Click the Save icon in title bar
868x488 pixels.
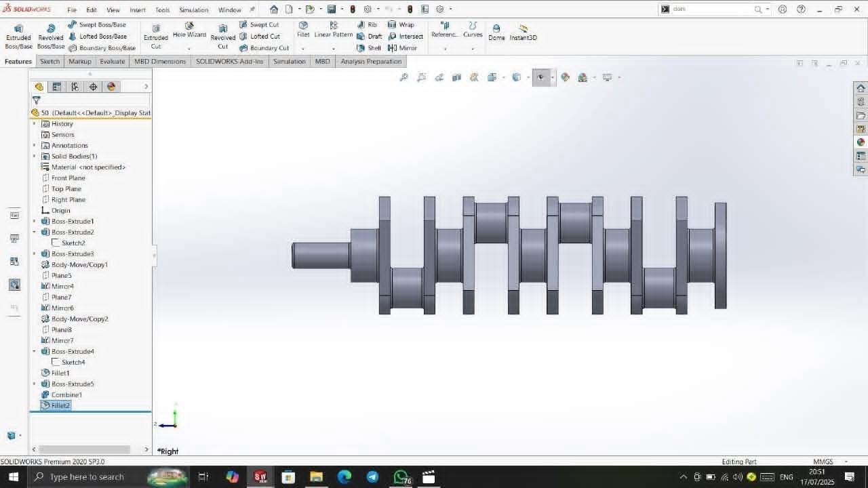coord(332,9)
